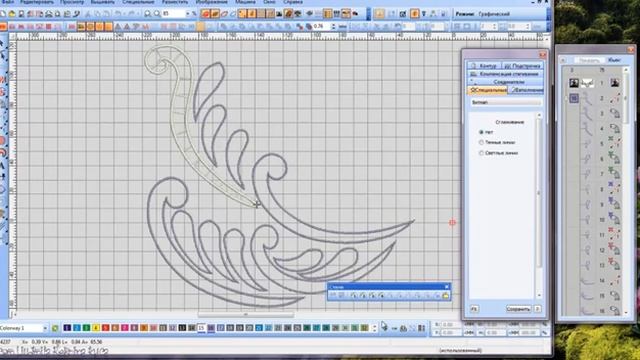The image size is (640, 360).
Task: Switch to the Контур tab
Action: pos(484,65)
